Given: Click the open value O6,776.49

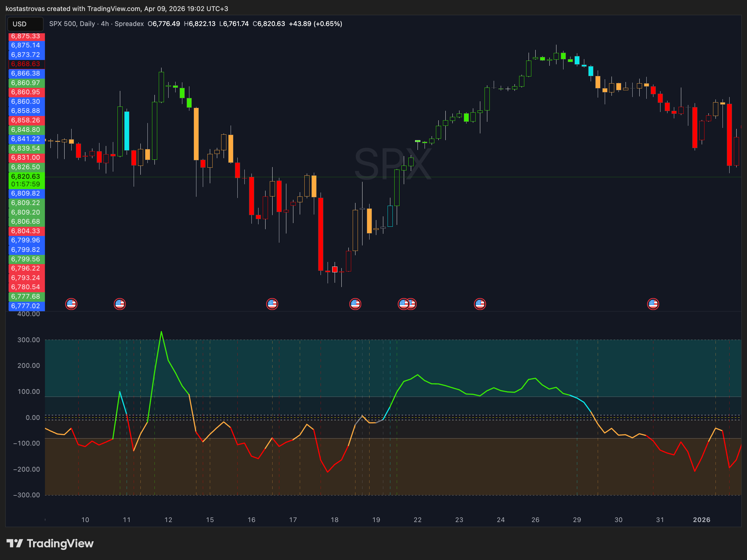Looking at the screenshot, I should 164,24.
